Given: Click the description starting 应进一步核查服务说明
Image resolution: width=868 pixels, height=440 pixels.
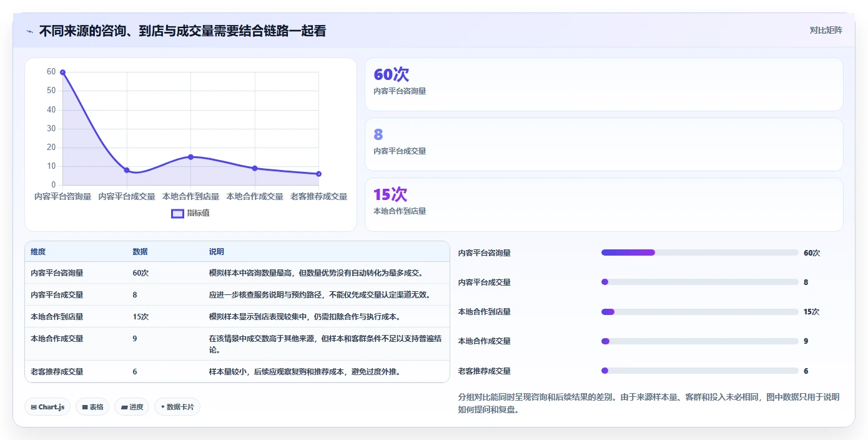Looking at the screenshot, I should click(x=320, y=295).
